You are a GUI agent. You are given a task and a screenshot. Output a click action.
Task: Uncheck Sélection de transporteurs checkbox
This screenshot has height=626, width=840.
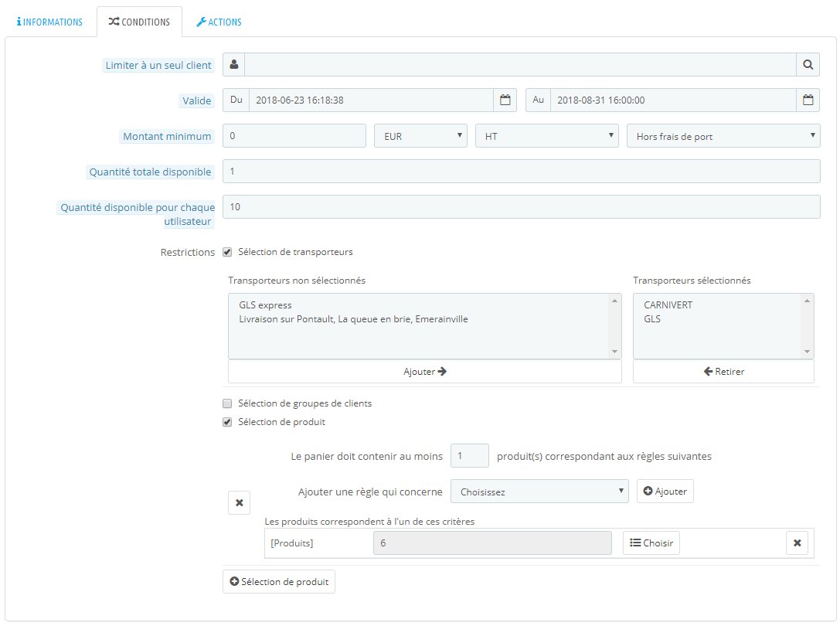tap(227, 252)
